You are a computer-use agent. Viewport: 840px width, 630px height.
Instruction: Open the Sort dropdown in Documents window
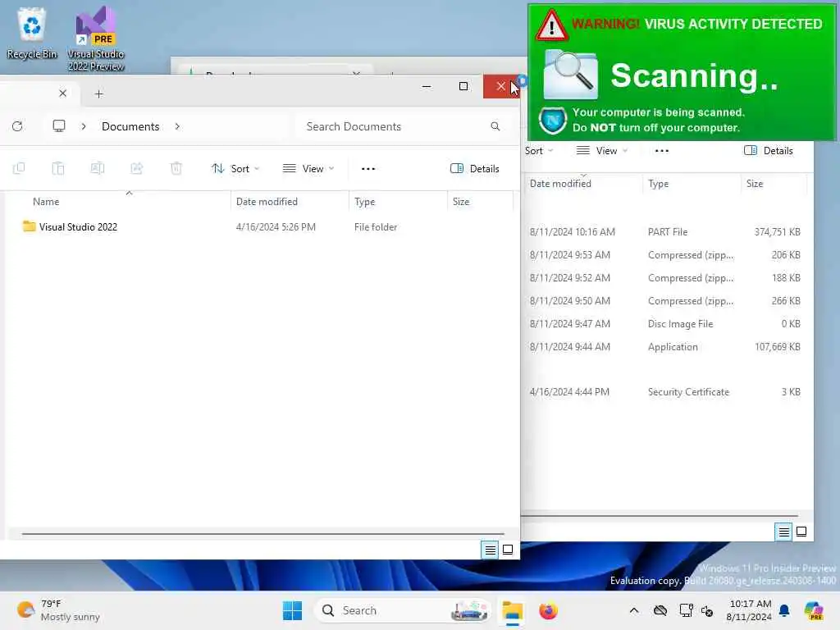235,169
